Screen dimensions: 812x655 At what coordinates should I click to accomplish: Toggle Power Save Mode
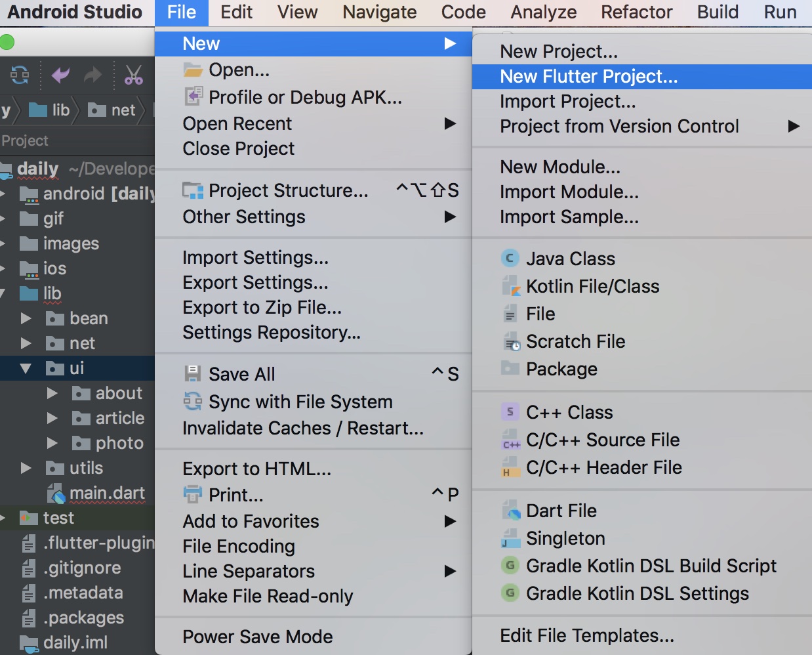click(x=314, y=637)
